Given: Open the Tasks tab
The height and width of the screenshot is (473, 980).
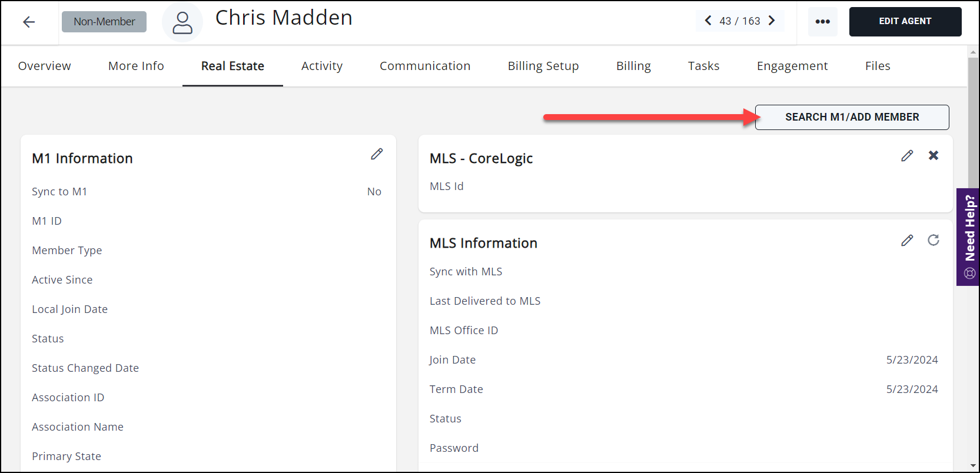Looking at the screenshot, I should [x=704, y=66].
